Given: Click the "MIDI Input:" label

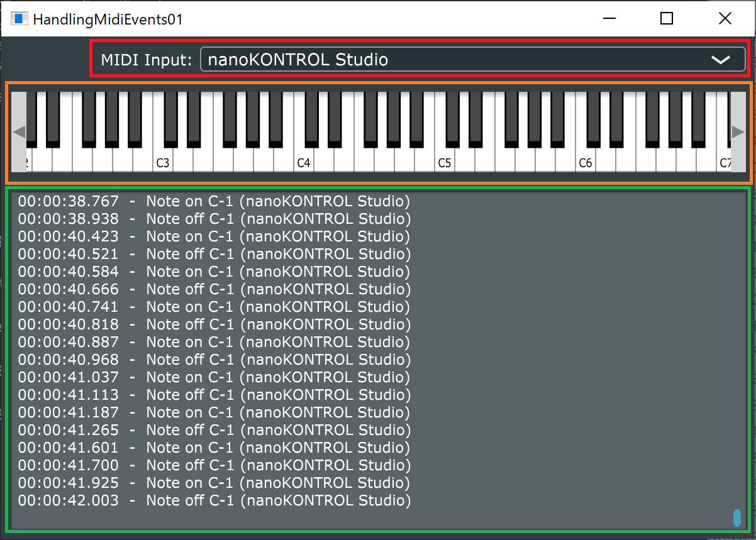Looking at the screenshot, I should point(147,60).
